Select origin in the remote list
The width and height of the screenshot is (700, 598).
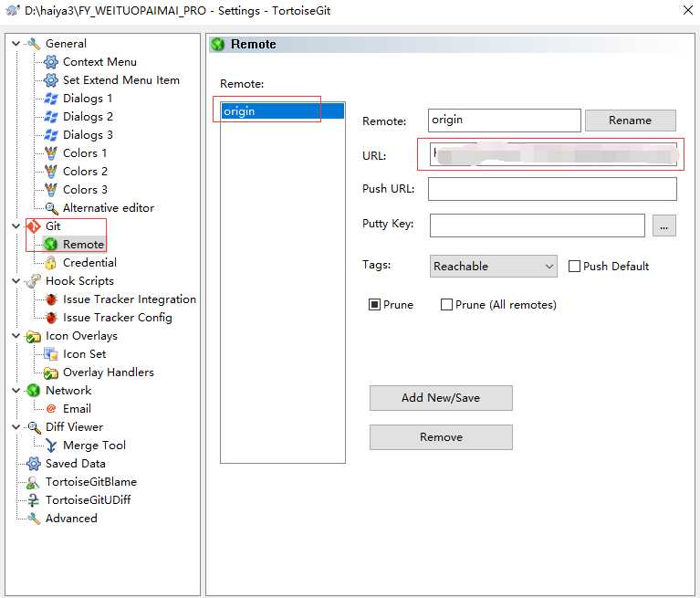point(283,111)
